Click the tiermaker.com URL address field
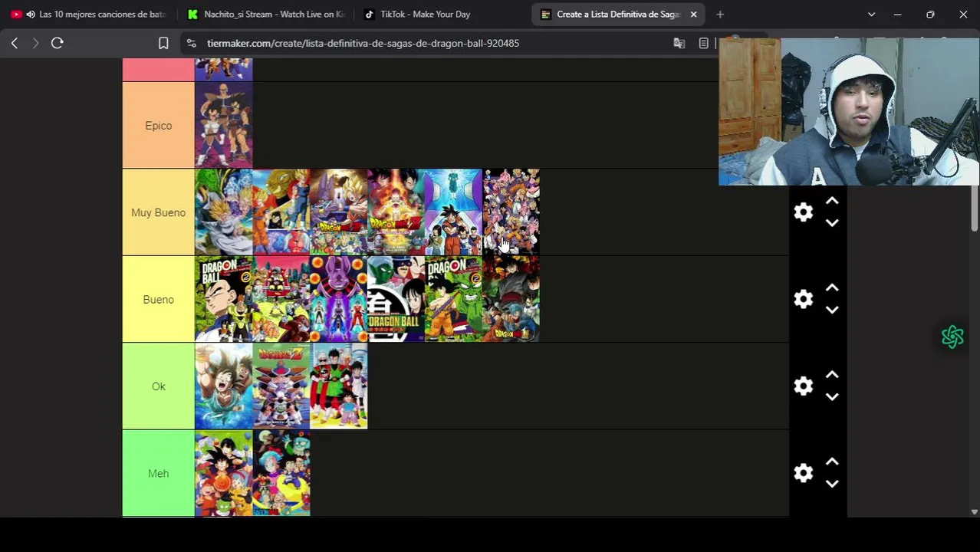This screenshot has height=552, width=980. tap(363, 44)
